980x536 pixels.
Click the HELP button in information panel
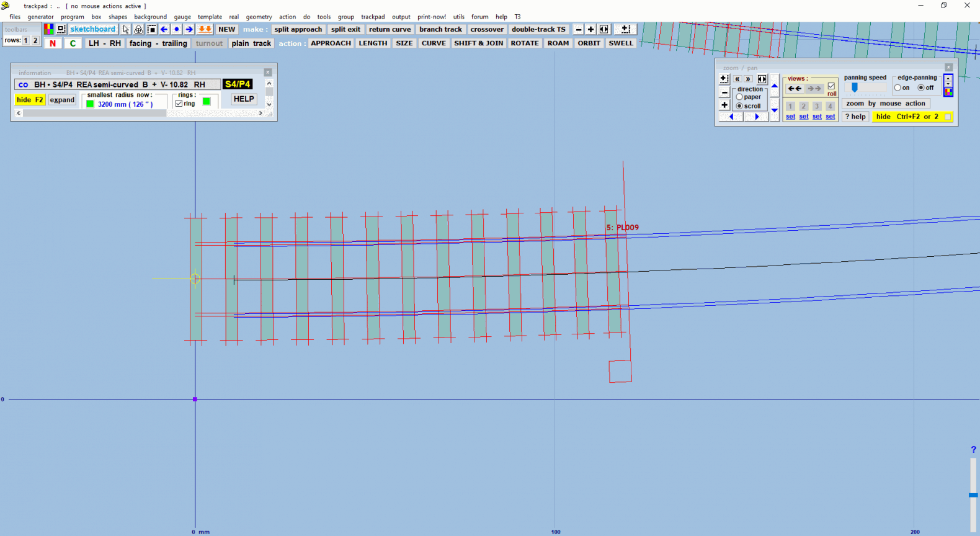click(x=244, y=99)
